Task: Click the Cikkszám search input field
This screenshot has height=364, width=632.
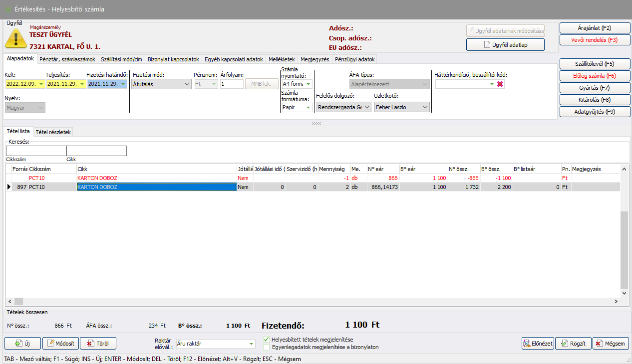Action: [x=36, y=151]
